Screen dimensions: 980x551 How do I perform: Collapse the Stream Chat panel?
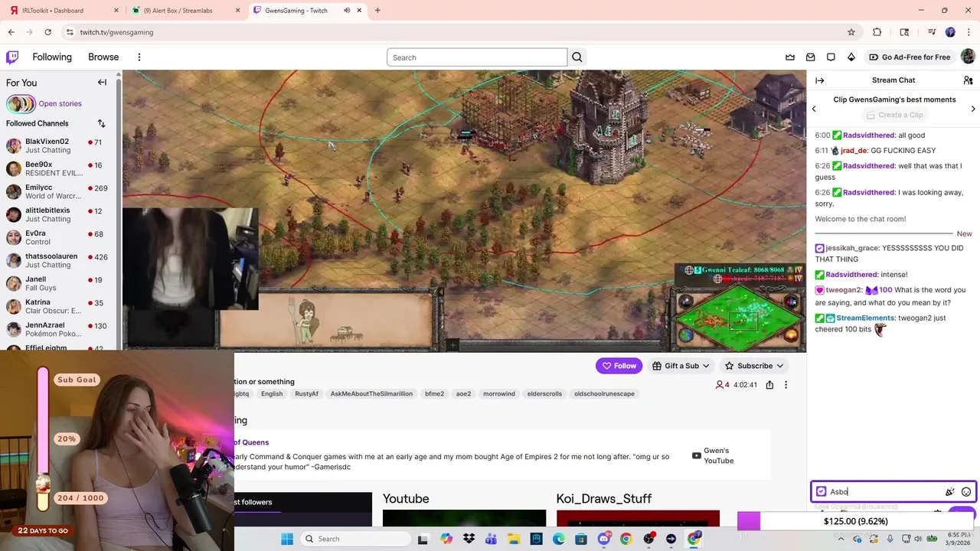[819, 80]
